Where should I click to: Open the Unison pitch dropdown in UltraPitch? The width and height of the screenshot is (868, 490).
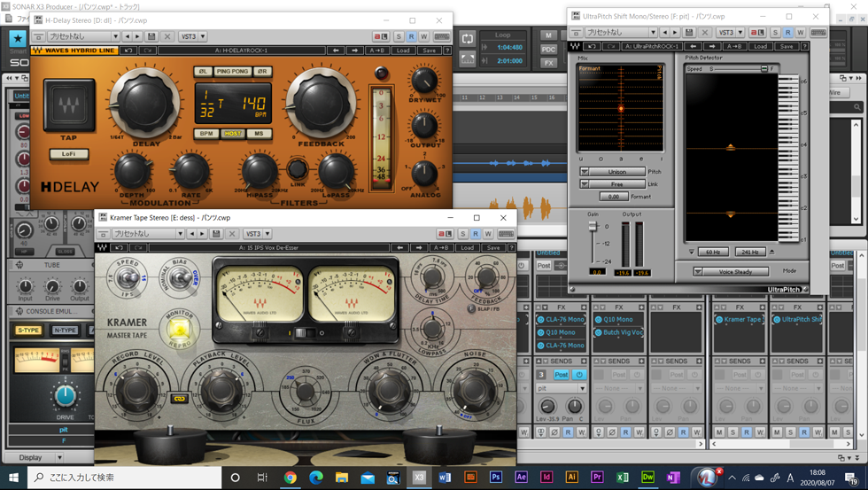[612, 172]
